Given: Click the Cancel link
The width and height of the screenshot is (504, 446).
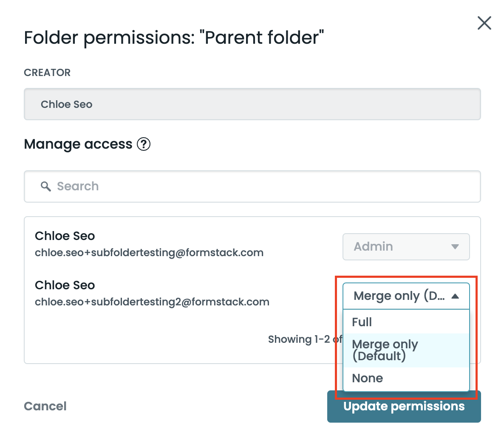Looking at the screenshot, I should [45, 406].
